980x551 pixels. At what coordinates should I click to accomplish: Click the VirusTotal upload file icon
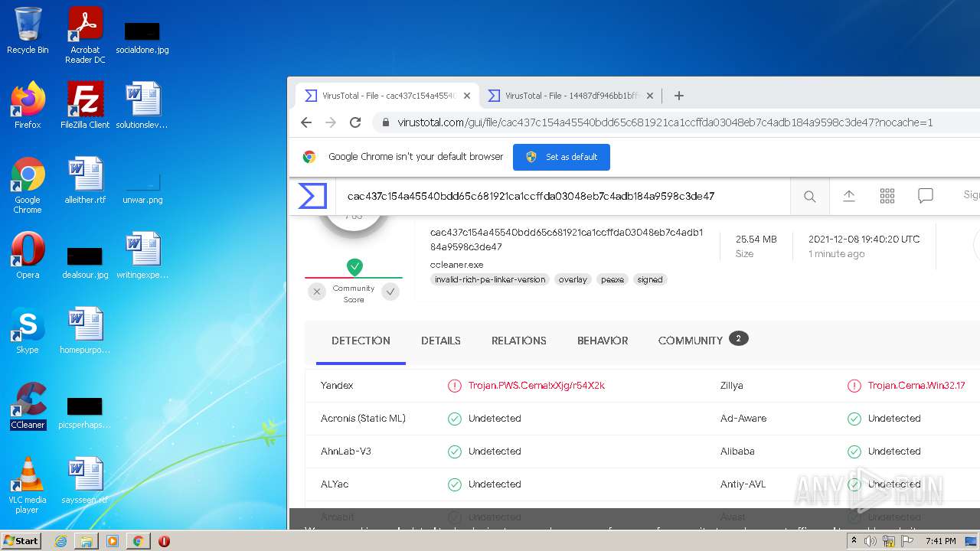[x=849, y=196]
